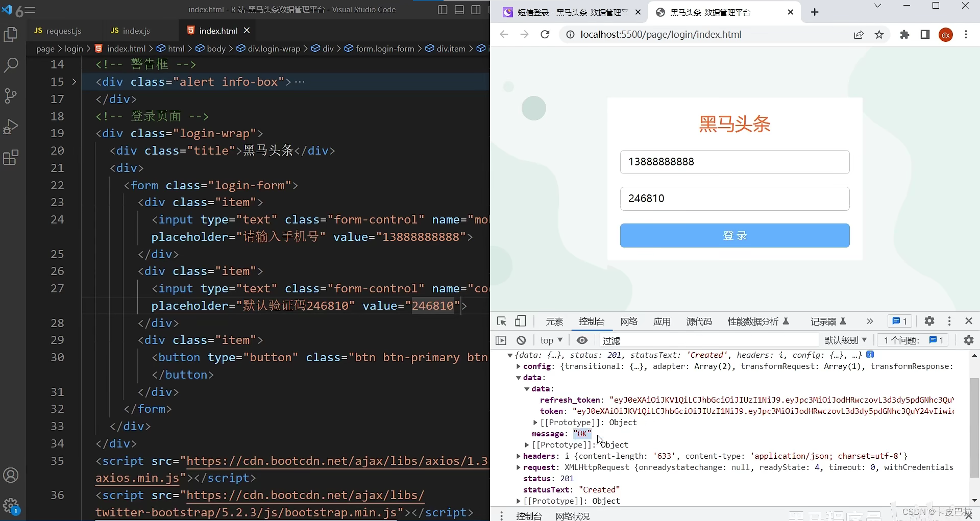Switch to the 源代码 DevTools tab
This screenshot has height=521, width=980.
click(x=699, y=321)
